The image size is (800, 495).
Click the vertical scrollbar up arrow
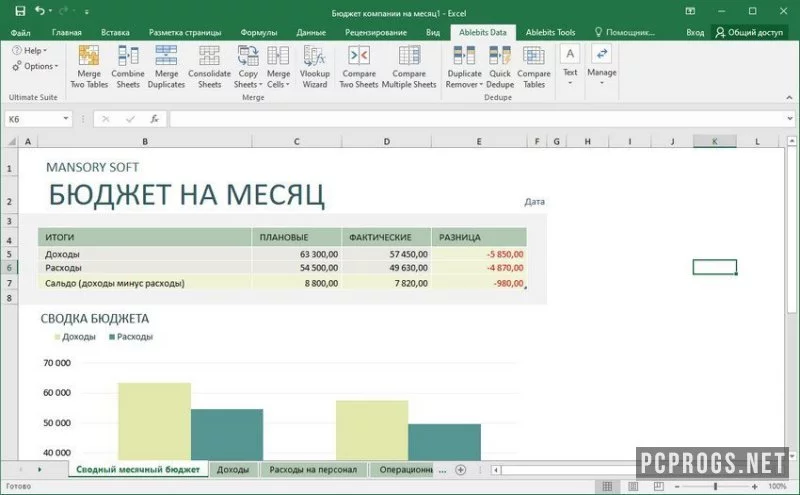[x=792, y=140]
